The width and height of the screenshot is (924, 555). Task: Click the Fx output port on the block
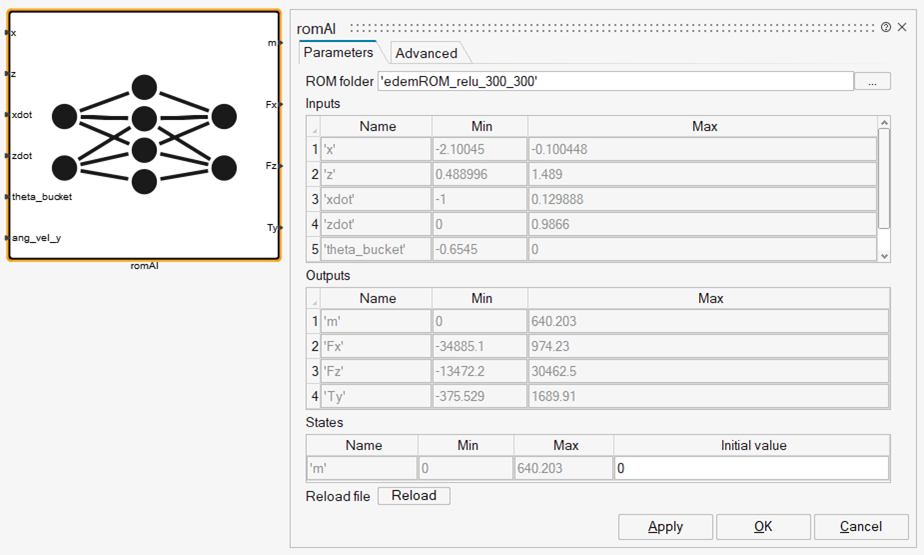click(278, 104)
